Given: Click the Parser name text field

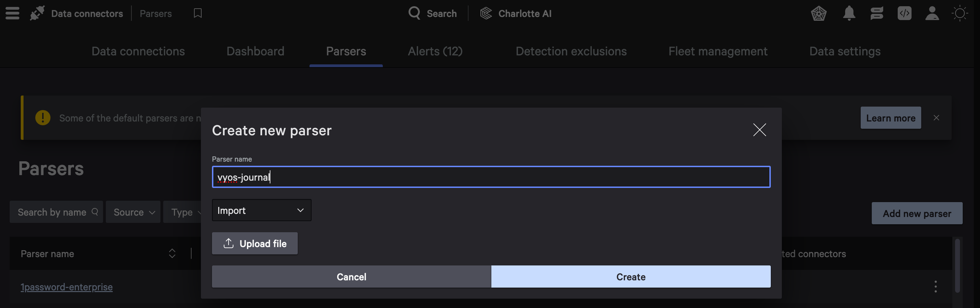Looking at the screenshot, I should (x=491, y=177).
